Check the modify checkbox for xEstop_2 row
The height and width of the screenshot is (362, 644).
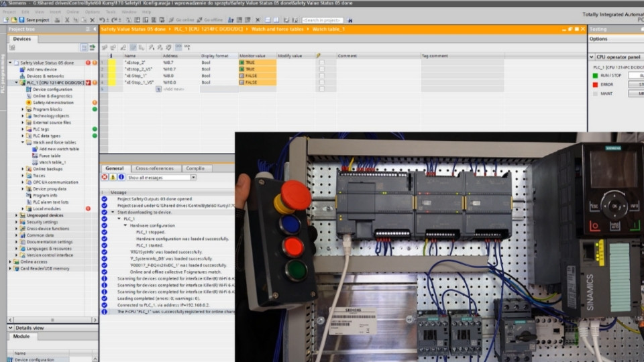pos(321,62)
